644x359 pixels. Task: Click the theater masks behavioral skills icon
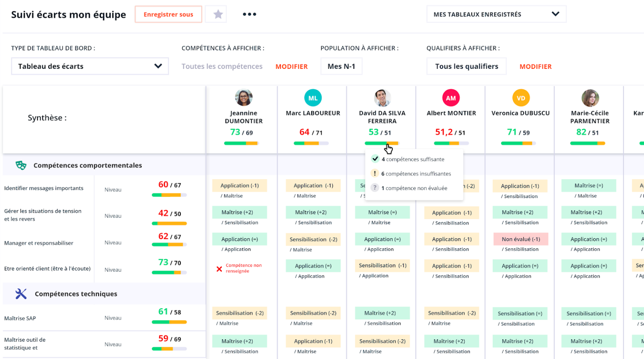(x=21, y=165)
